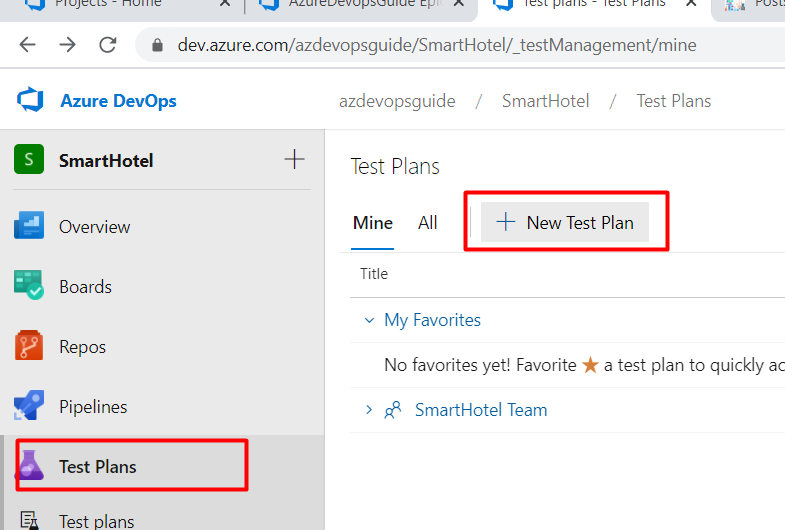
Task: Click the plus icon in New Test Plan
Action: (506, 222)
